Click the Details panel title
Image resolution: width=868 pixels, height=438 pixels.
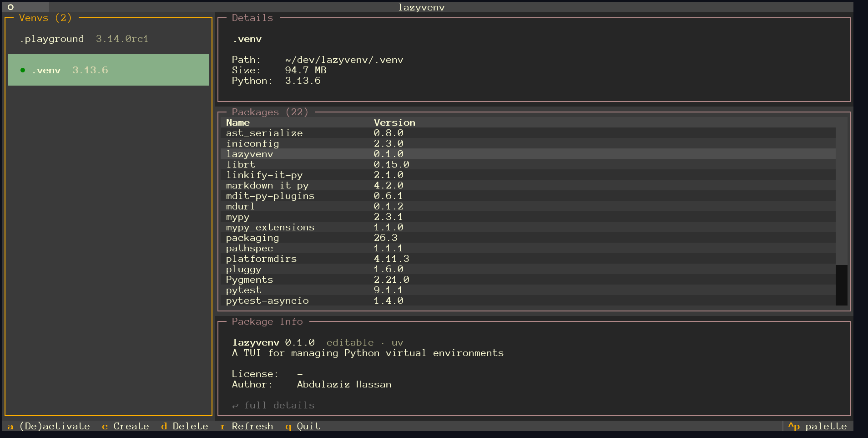point(252,18)
